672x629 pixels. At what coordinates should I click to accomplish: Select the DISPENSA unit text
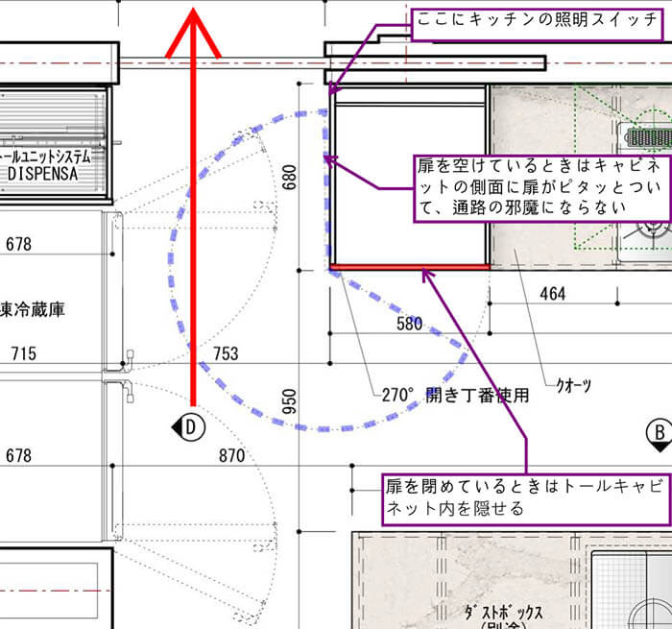click(x=46, y=175)
